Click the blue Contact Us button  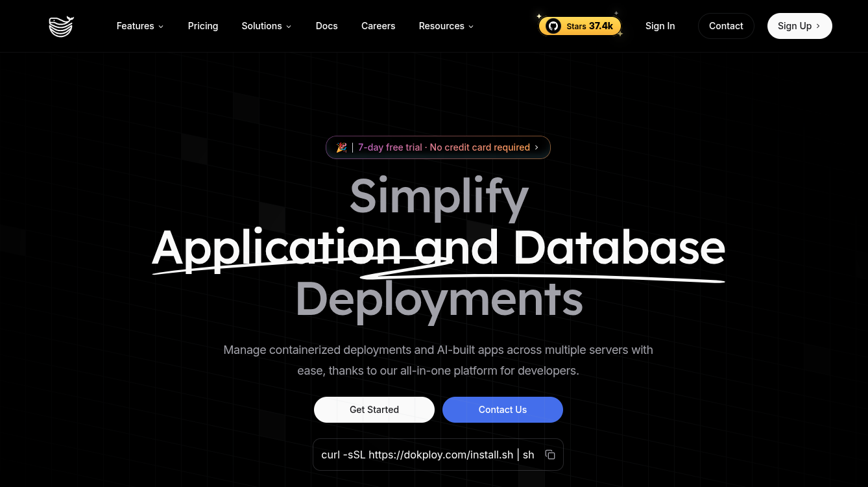tap(503, 410)
